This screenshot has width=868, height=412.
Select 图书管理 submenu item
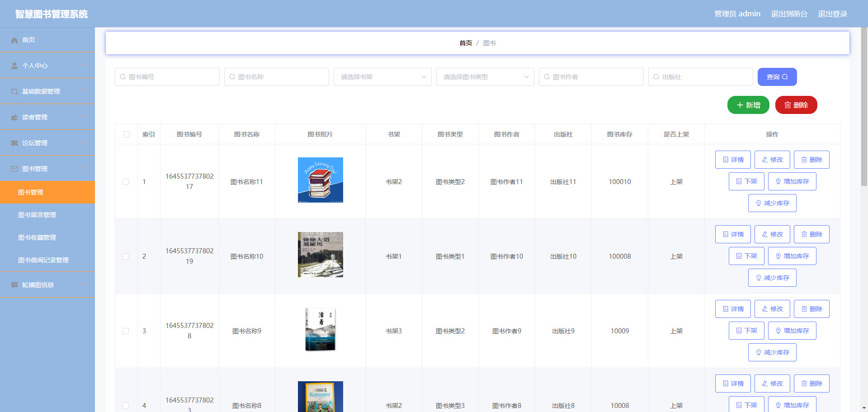pyautogui.click(x=47, y=192)
